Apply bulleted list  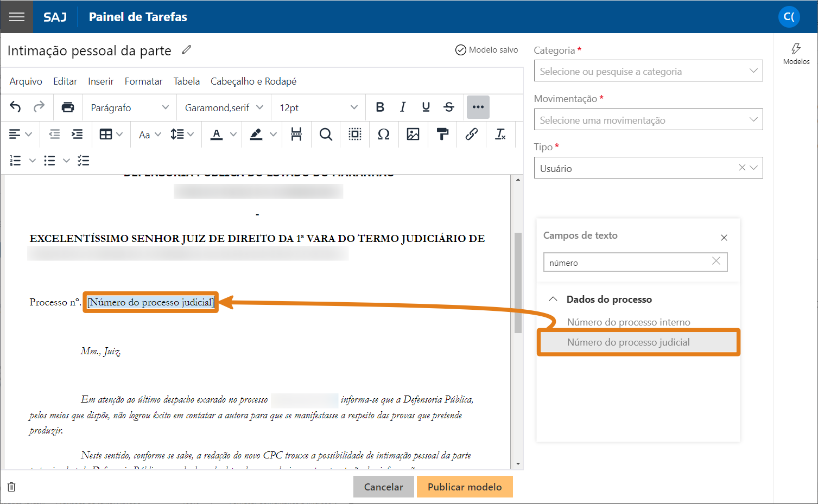(x=49, y=161)
